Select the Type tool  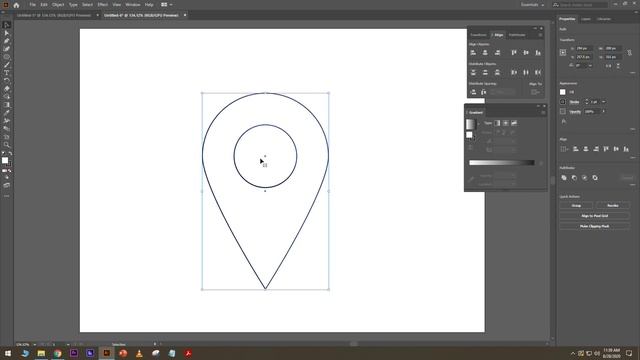click(7, 73)
